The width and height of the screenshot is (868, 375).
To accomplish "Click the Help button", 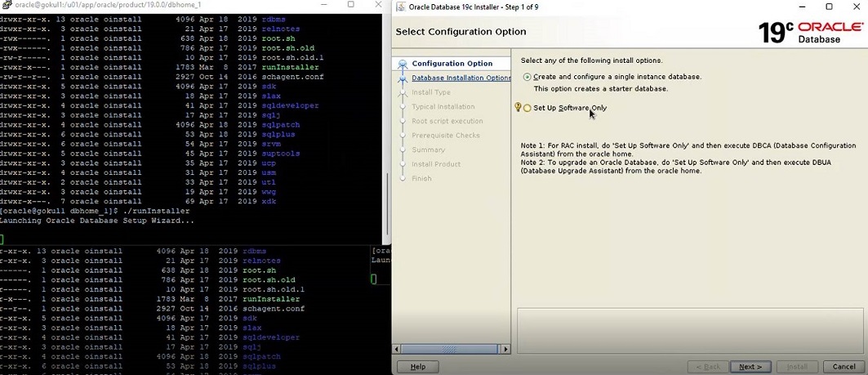I will (417, 367).
